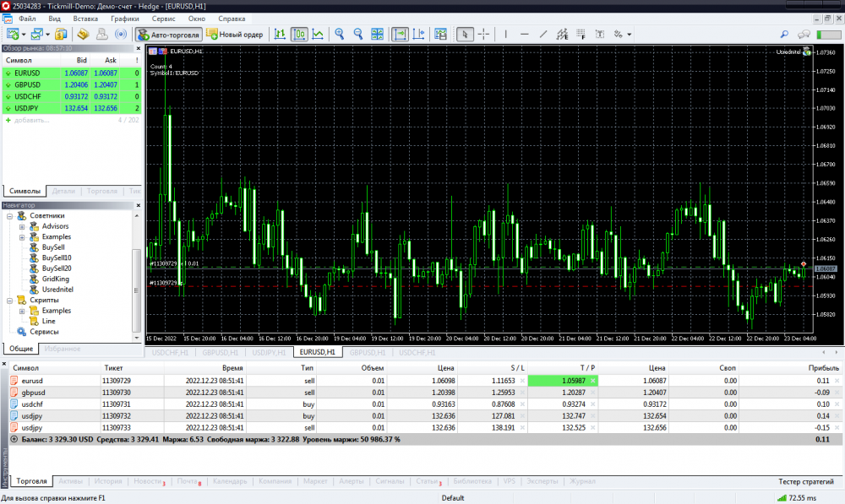845x504 pixels.
Task: Draw a horizontal line tool
Action: click(525, 35)
